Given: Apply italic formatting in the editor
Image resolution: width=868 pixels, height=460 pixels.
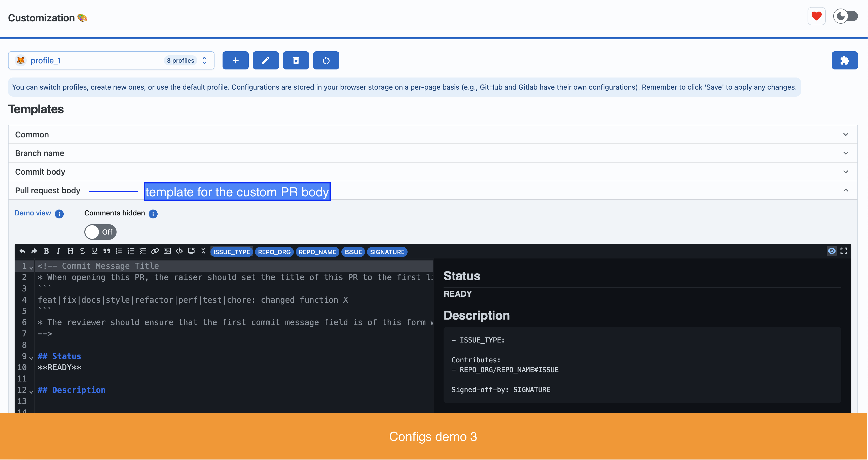Looking at the screenshot, I should point(58,251).
